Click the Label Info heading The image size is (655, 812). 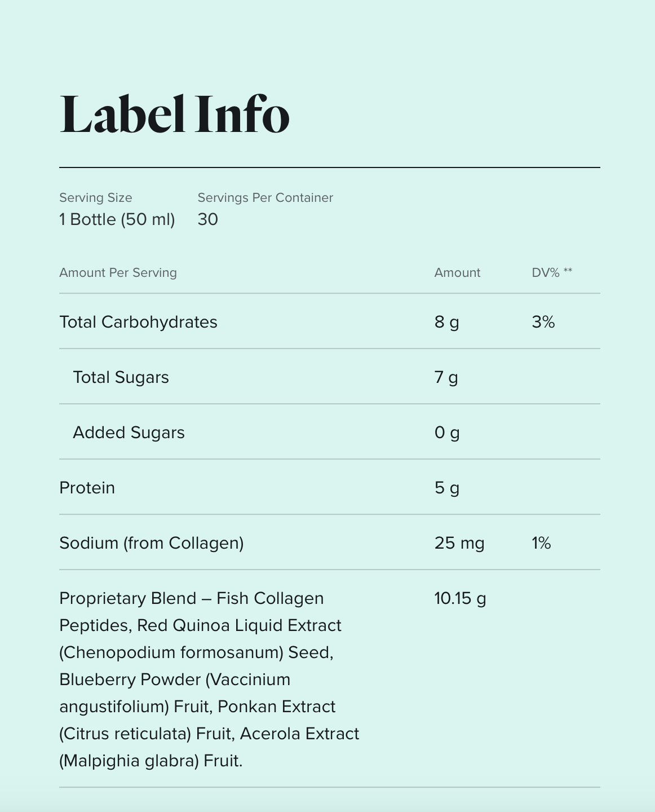174,114
